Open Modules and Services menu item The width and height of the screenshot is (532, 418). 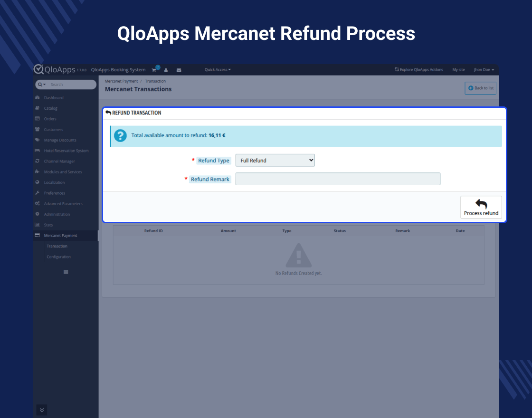pyautogui.click(x=63, y=172)
